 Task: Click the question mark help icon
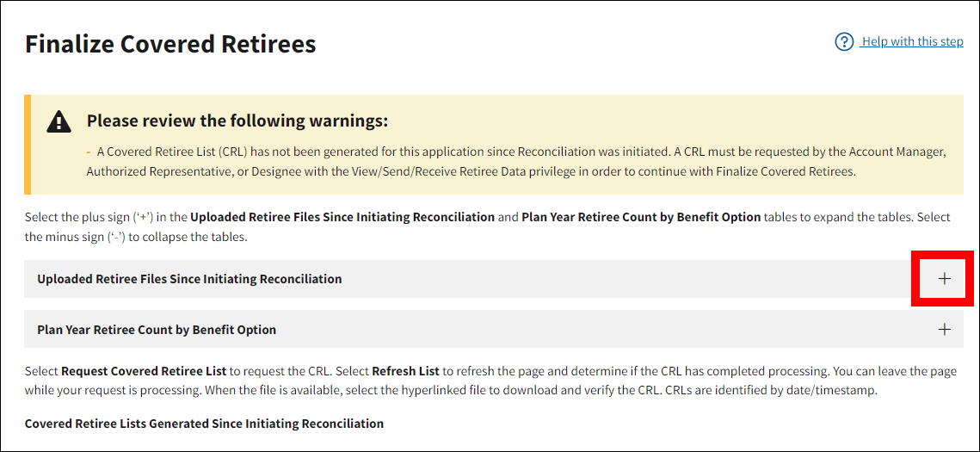point(844,41)
